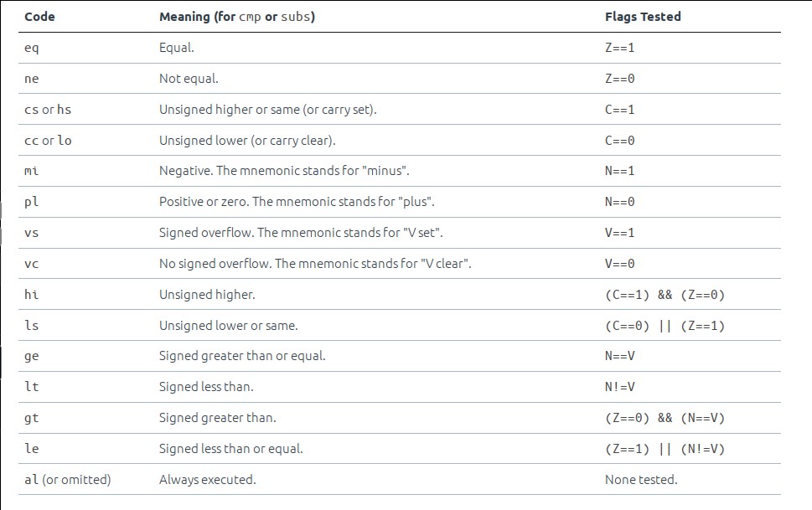Click the "Meaning (for cmp or subs)" header

click(236, 17)
